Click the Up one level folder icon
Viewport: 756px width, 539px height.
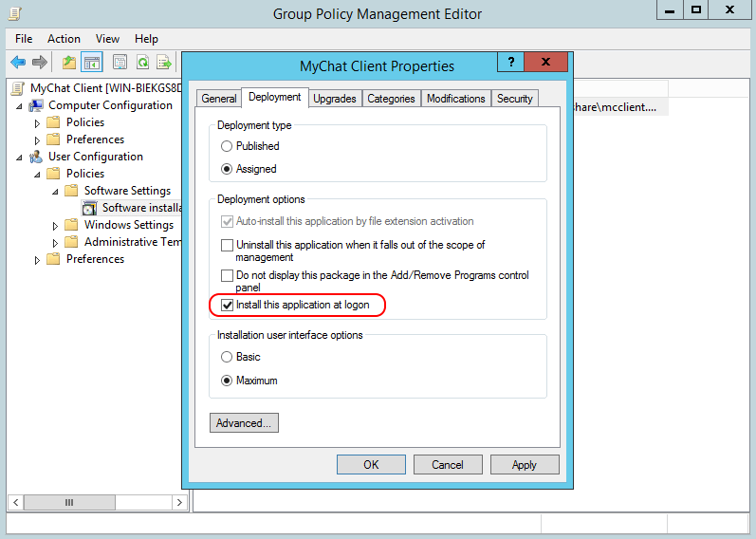tap(68, 63)
